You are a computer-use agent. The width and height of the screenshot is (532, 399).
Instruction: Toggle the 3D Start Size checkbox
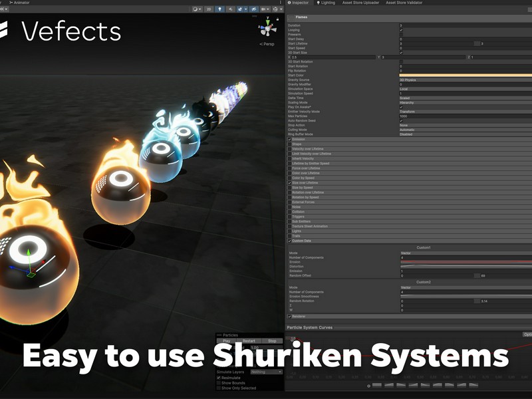[401, 53]
